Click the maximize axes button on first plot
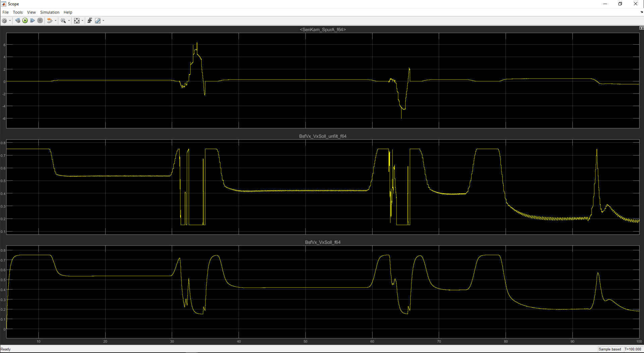 641,28
